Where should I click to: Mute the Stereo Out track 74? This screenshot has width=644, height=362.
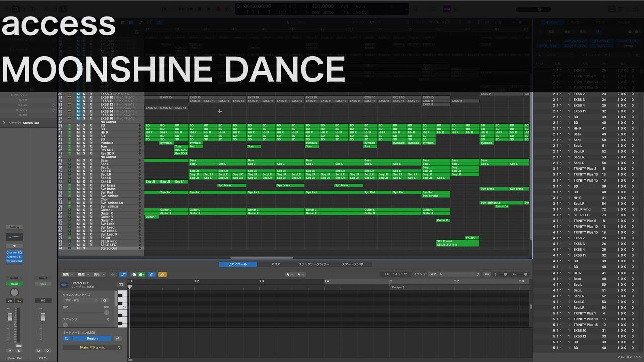click(x=78, y=248)
